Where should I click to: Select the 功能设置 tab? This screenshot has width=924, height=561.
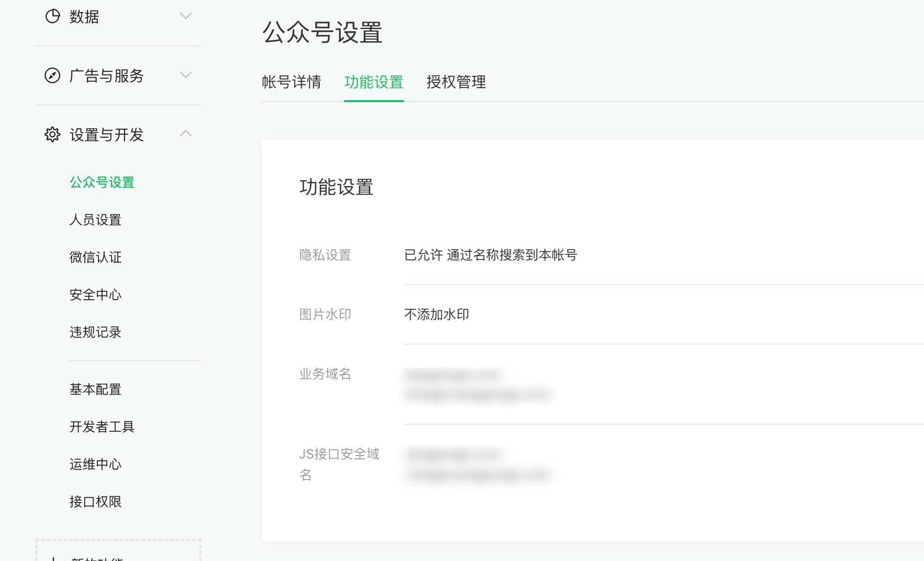[x=374, y=82]
